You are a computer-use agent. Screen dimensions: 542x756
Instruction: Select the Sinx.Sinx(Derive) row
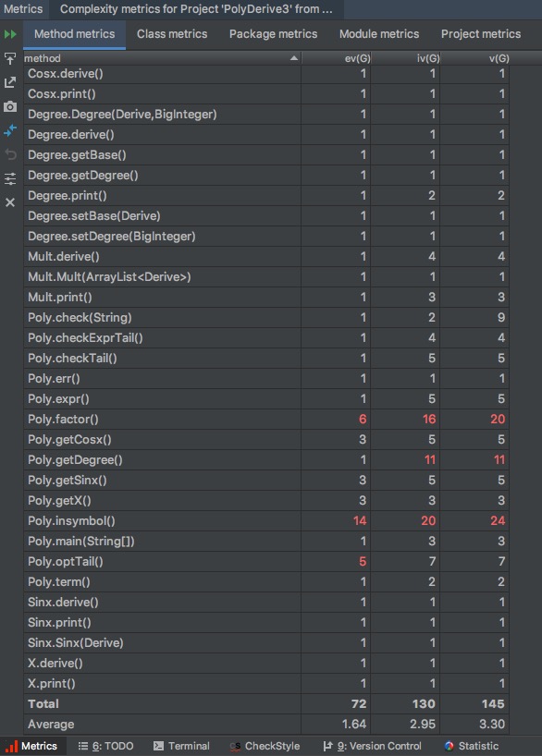point(266,642)
